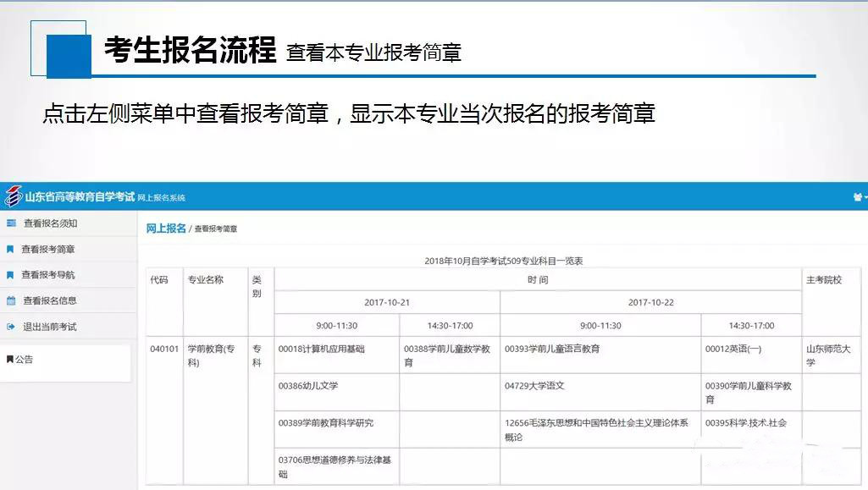Open the user avatar icon at top right
The width and height of the screenshot is (868, 490).
857,195
